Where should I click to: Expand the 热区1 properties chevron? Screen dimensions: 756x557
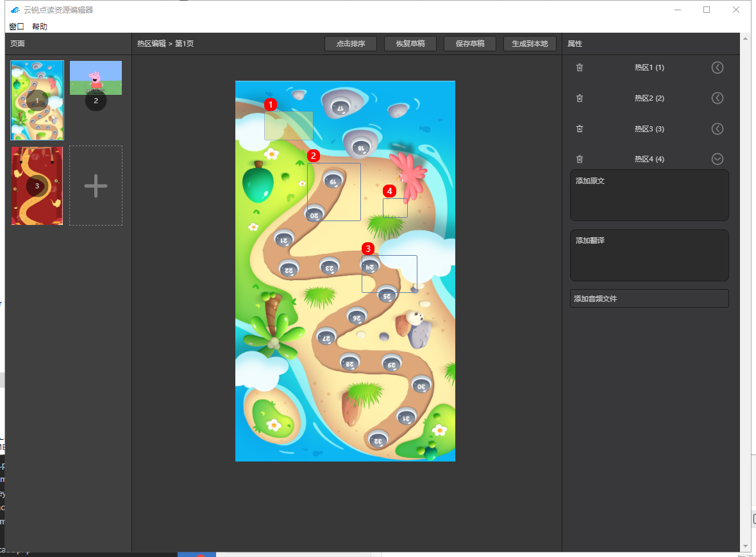click(x=717, y=67)
